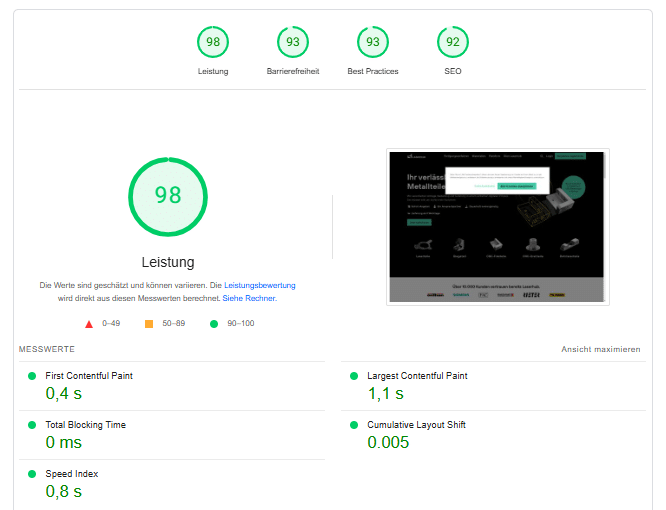Click the 0,8 s Speed Index value

[64, 491]
